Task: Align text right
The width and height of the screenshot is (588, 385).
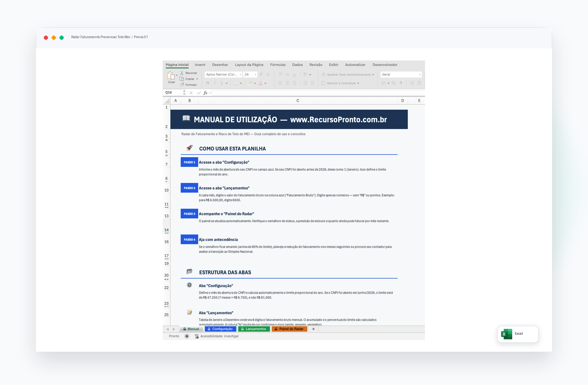Action: coord(294,83)
